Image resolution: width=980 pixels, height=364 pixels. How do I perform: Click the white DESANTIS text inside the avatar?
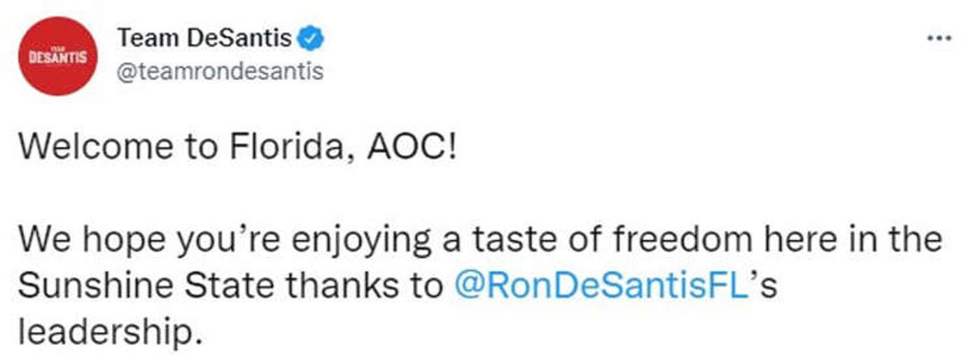coord(57,57)
